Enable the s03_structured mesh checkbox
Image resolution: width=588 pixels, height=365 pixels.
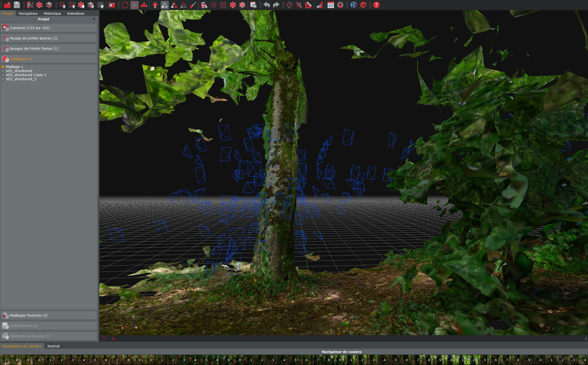point(3,71)
